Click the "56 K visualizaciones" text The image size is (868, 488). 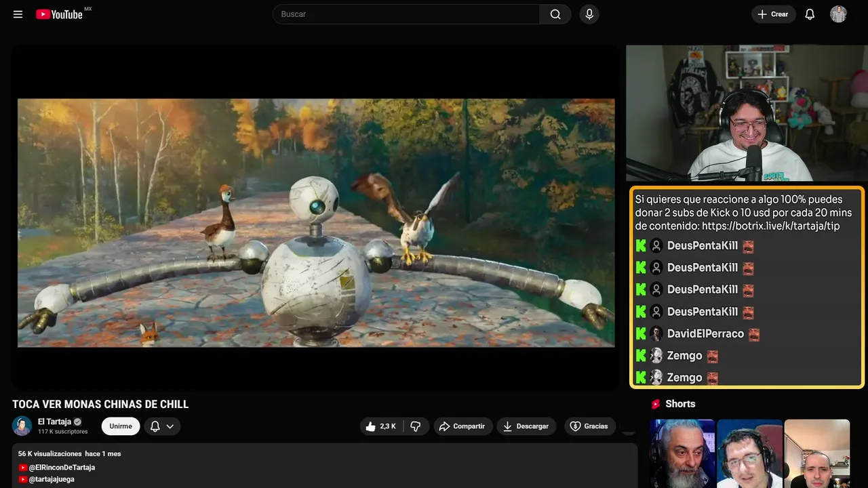(50, 453)
